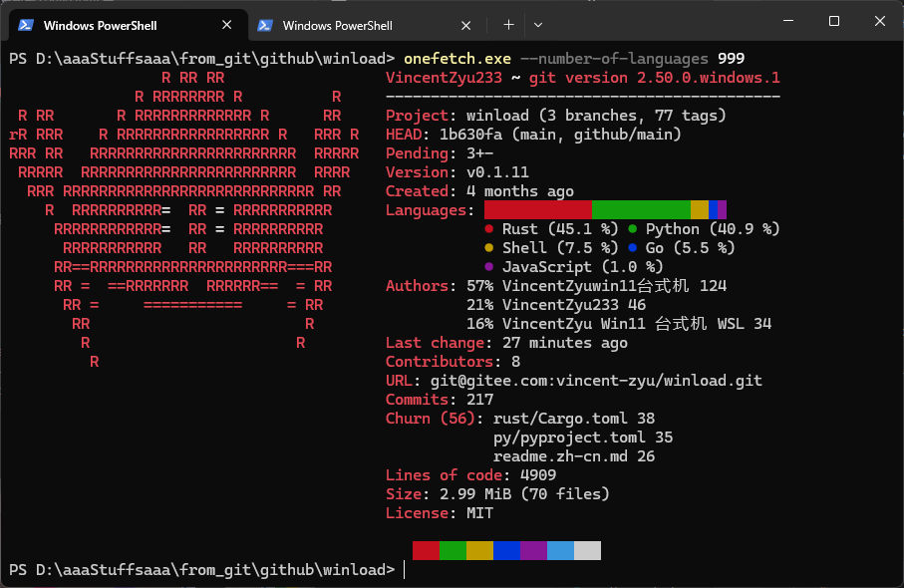Click the green Python legend dot

[633, 229]
